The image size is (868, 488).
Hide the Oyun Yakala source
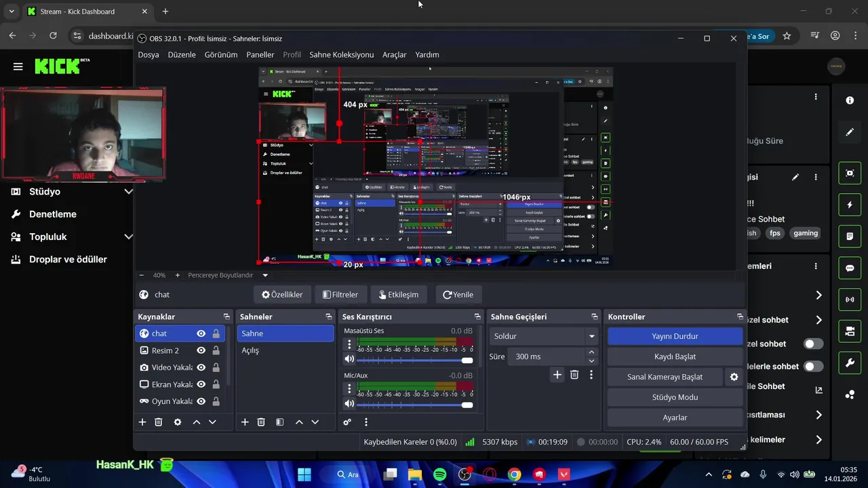pyautogui.click(x=201, y=401)
